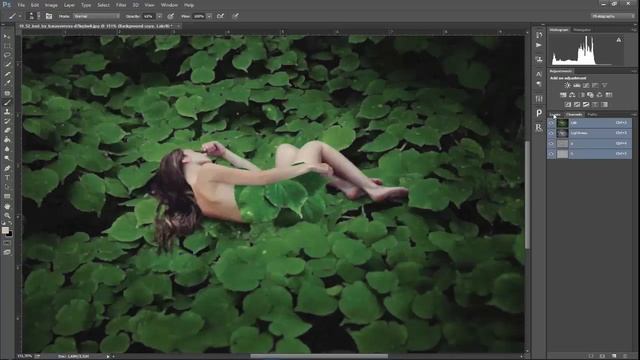Click the foreground color swatch
The width and height of the screenshot is (640, 360).
point(5,230)
